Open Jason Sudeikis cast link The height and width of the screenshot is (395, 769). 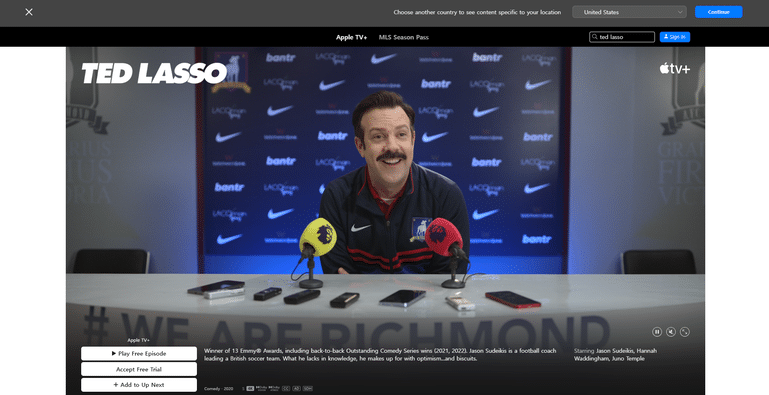(x=615, y=351)
